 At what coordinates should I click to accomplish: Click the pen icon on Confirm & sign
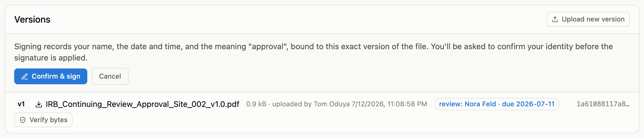pos(25,77)
